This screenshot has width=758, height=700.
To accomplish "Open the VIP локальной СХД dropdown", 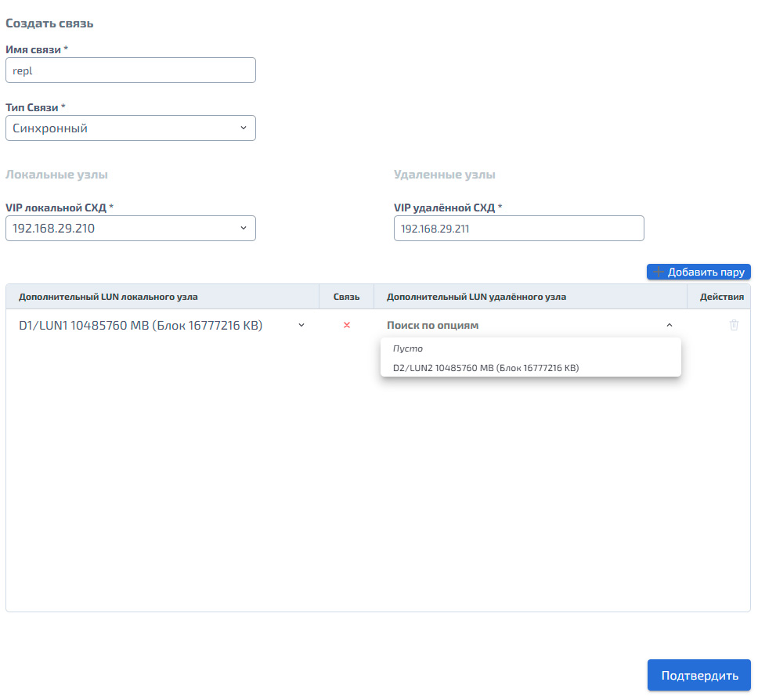I will tap(131, 228).
